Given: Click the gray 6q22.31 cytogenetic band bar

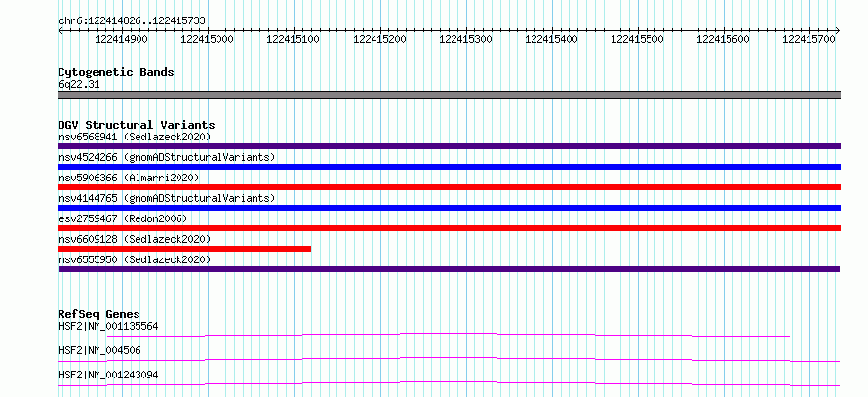Looking at the screenshot, I should point(449,95).
